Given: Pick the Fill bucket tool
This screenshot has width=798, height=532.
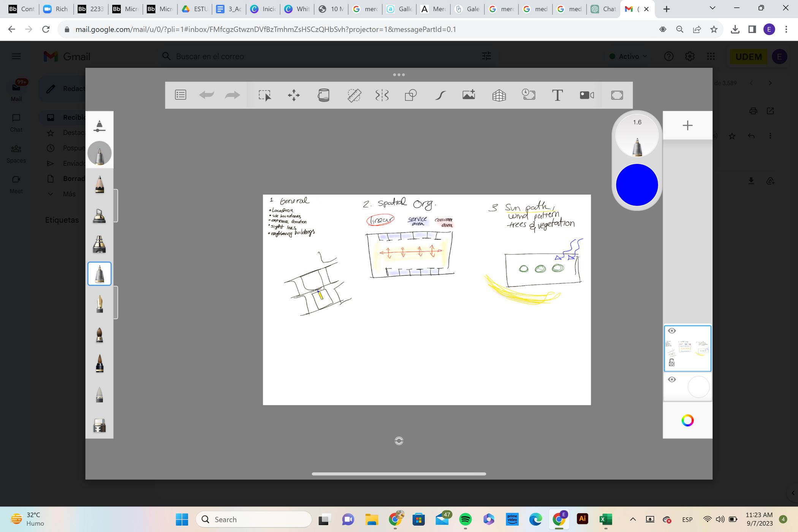Looking at the screenshot, I should 323,95.
